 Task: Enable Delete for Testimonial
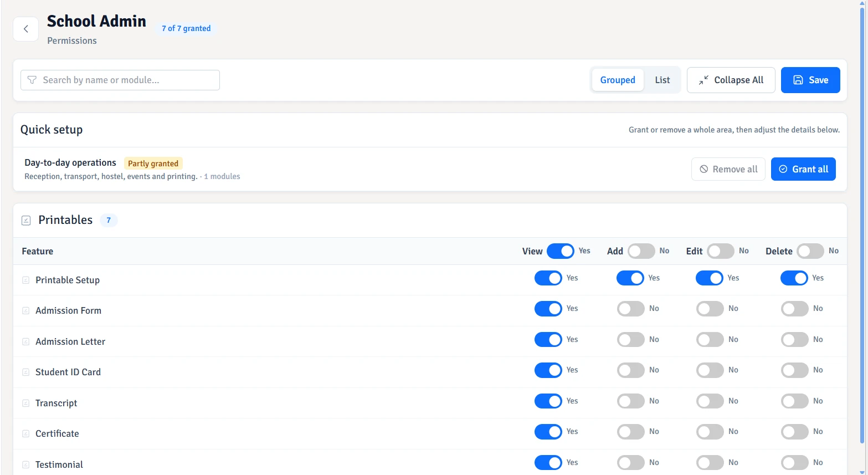coord(795,463)
